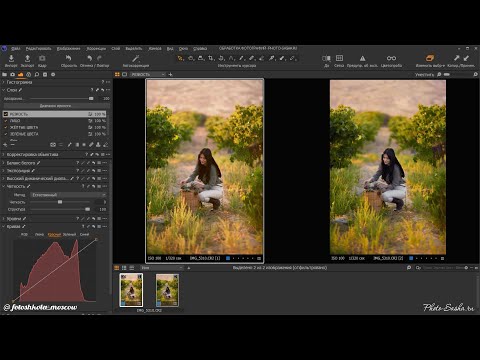The width and height of the screenshot is (480, 360).
Task: Toggle the ЛИЦО layer checkbox
Action: pos(6,121)
